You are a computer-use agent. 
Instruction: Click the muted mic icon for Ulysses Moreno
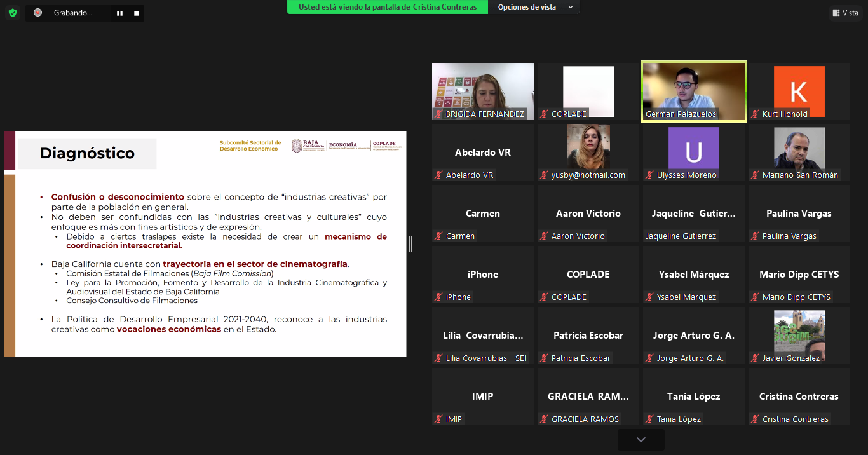pos(649,175)
